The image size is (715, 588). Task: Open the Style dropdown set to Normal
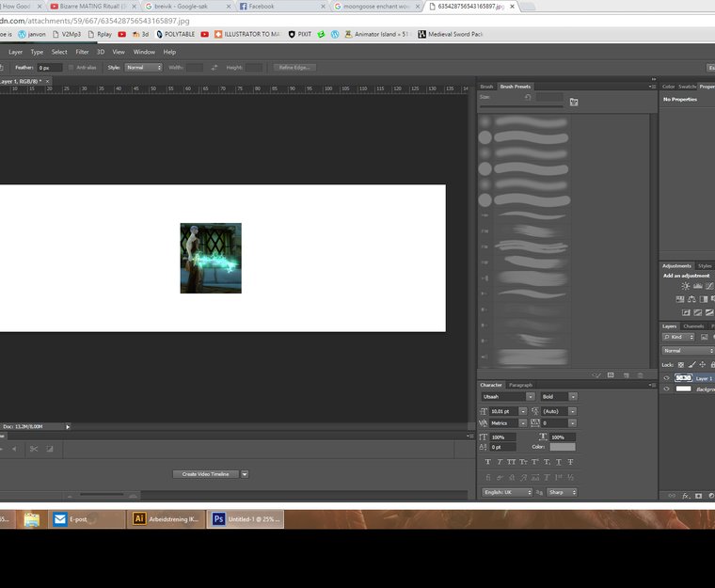[143, 68]
